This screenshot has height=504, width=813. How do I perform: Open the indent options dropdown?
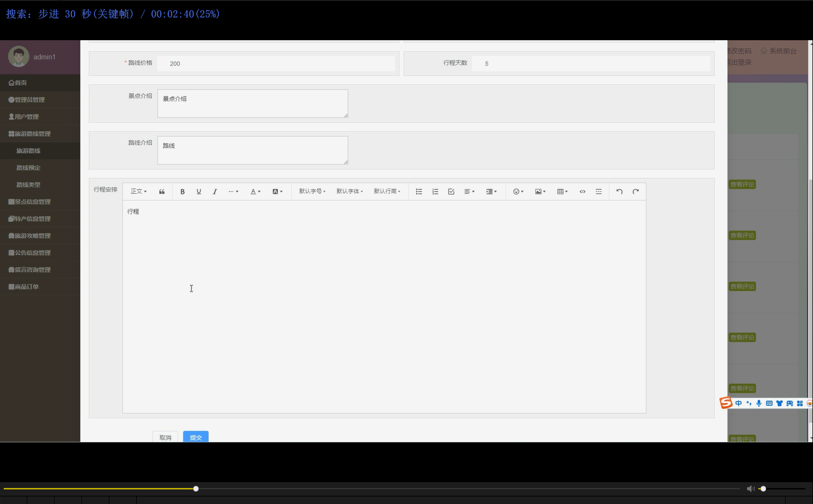[491, 191]
